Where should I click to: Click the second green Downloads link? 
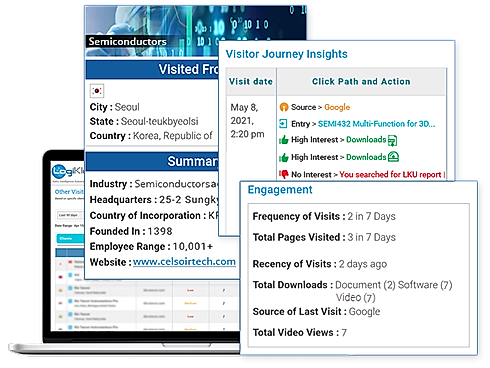[366, 157]
